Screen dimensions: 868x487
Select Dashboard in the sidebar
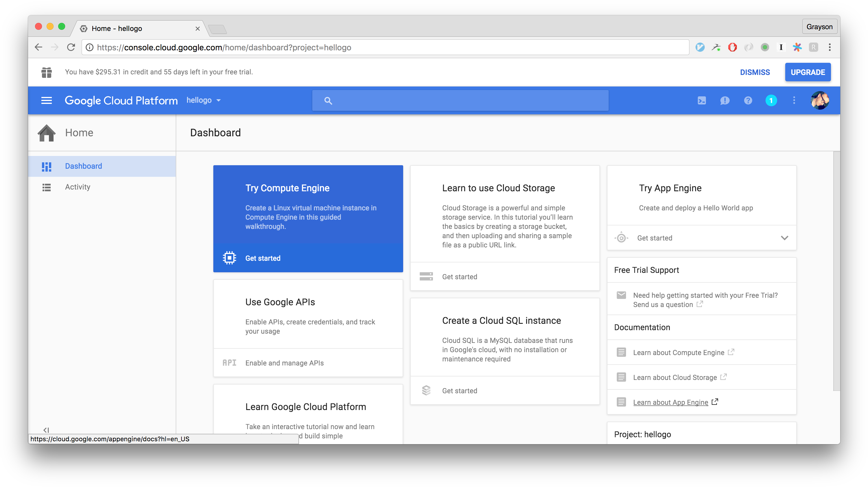click(83, 166)
